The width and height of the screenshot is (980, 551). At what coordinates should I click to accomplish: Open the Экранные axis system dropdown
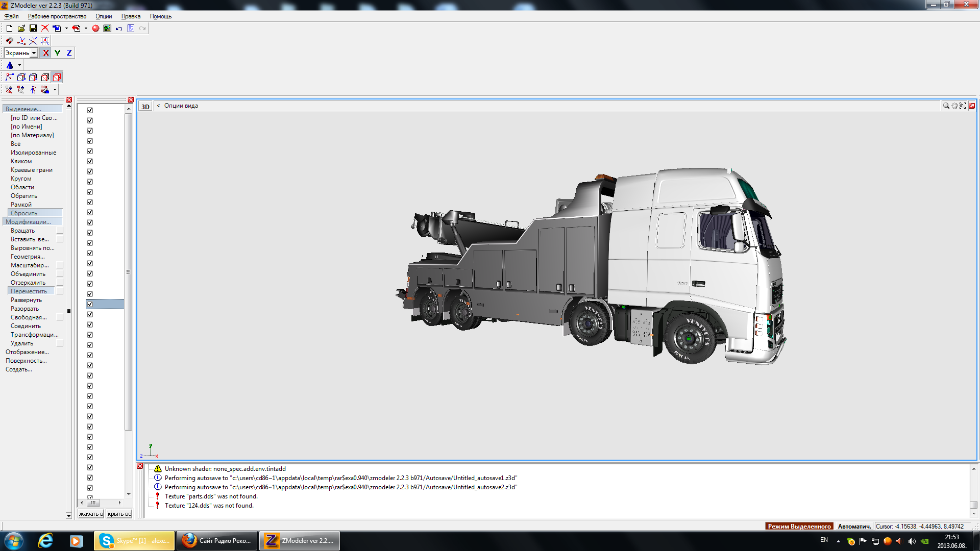pos(34,53)
